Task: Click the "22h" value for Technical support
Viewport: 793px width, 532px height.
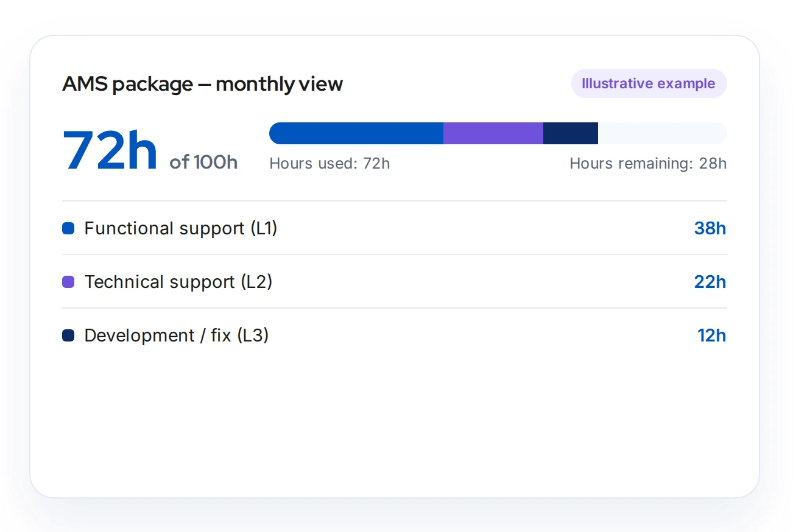Action: (x=710, y=282)
